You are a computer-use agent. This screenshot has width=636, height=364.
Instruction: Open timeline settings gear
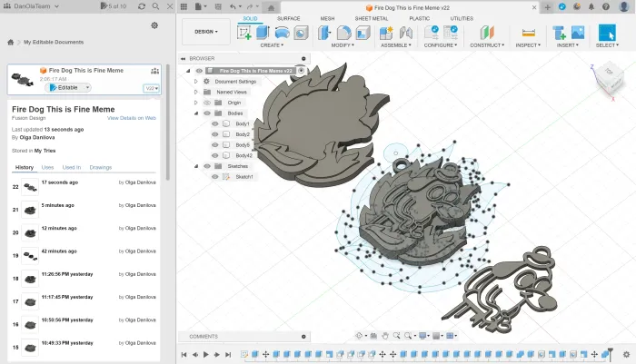tap(626, 354)
